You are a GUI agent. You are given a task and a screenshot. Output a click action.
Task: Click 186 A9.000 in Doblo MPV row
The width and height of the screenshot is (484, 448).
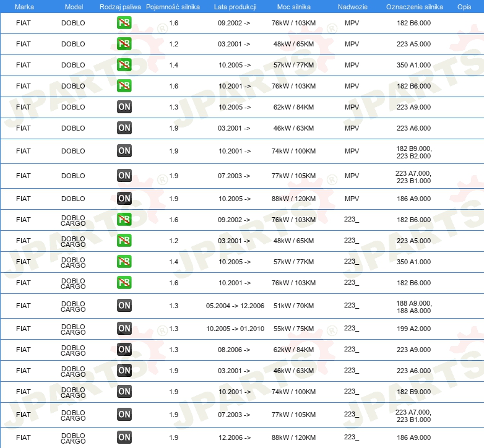tap(413, 199)
